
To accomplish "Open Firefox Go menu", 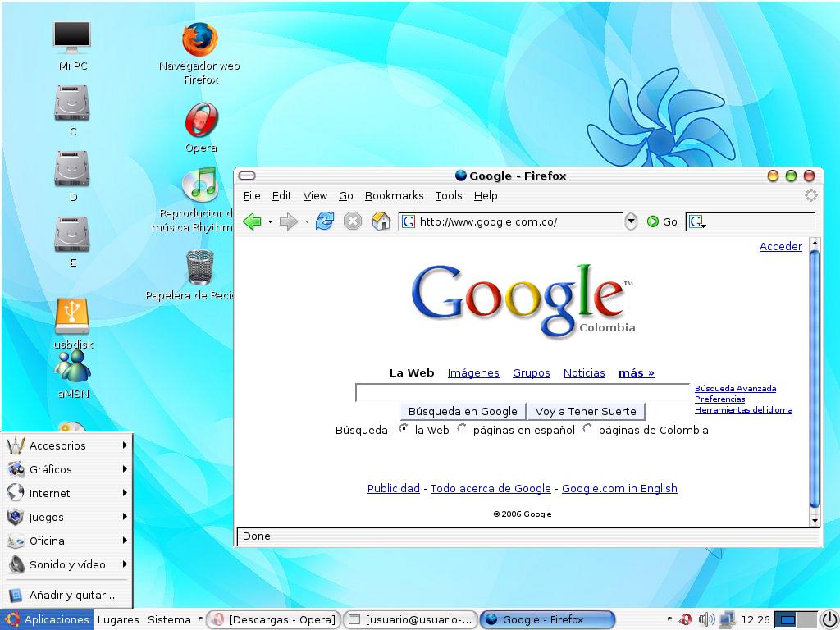I will coord(346,195).
